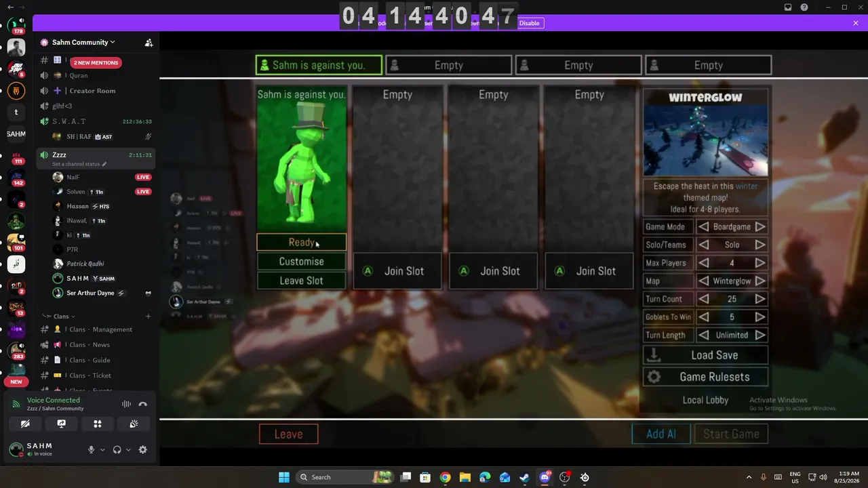Open activities launcher icon in voice panel

[x=98, y=424]
